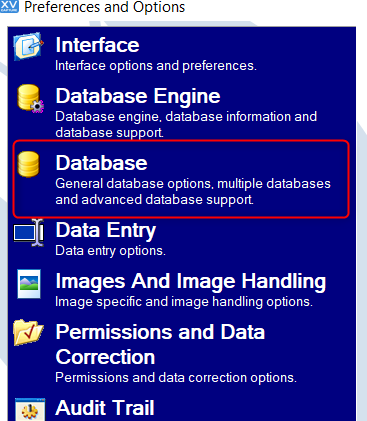
Task: Click the yellow Database cylinder icon
Action: (28, 164)
